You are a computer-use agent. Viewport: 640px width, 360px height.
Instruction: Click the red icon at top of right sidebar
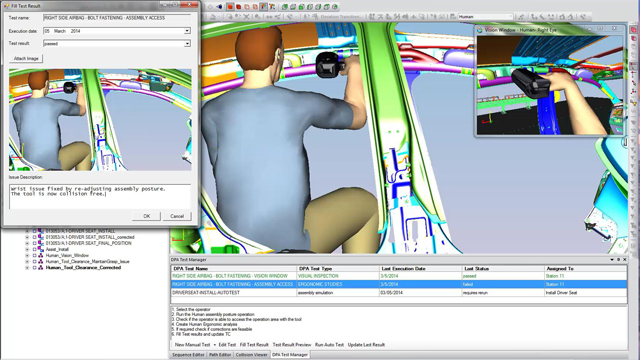[x=633, y=30]
